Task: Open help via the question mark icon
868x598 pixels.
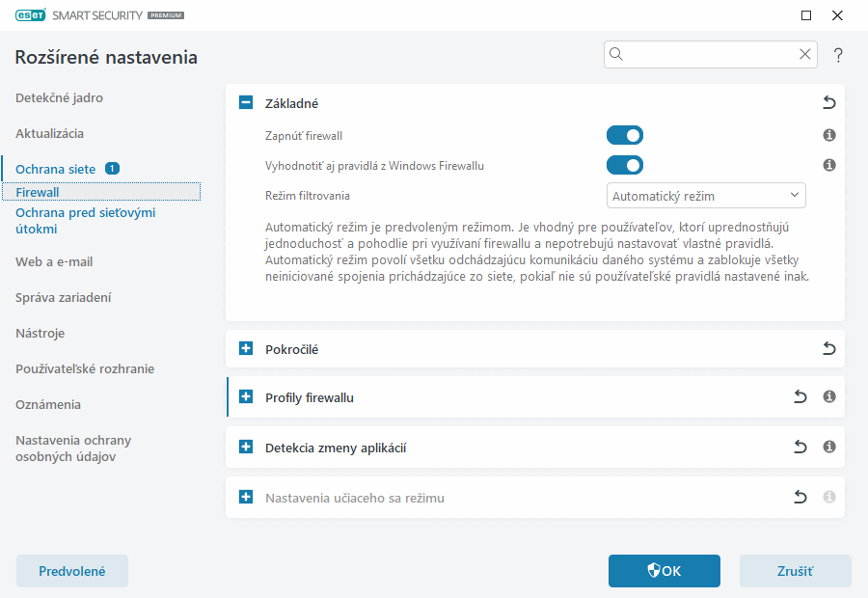Action: tap(837, 54)
